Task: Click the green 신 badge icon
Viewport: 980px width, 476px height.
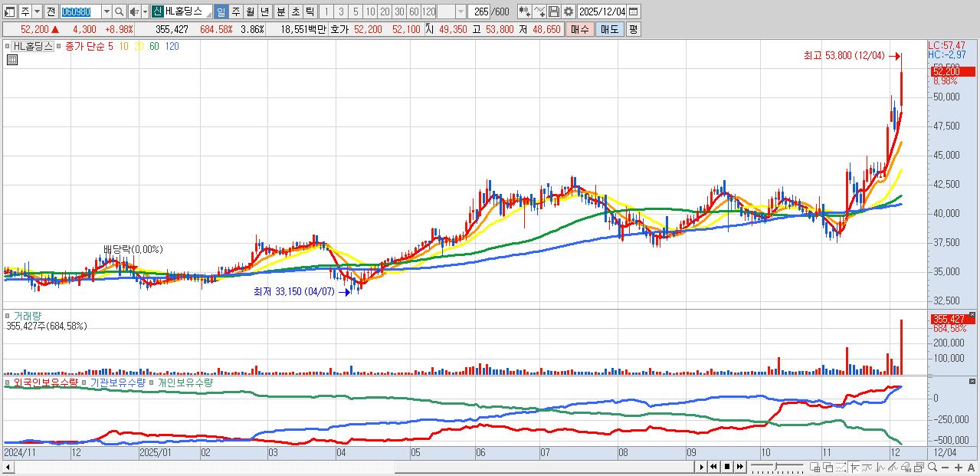Action: pos(157,11)
